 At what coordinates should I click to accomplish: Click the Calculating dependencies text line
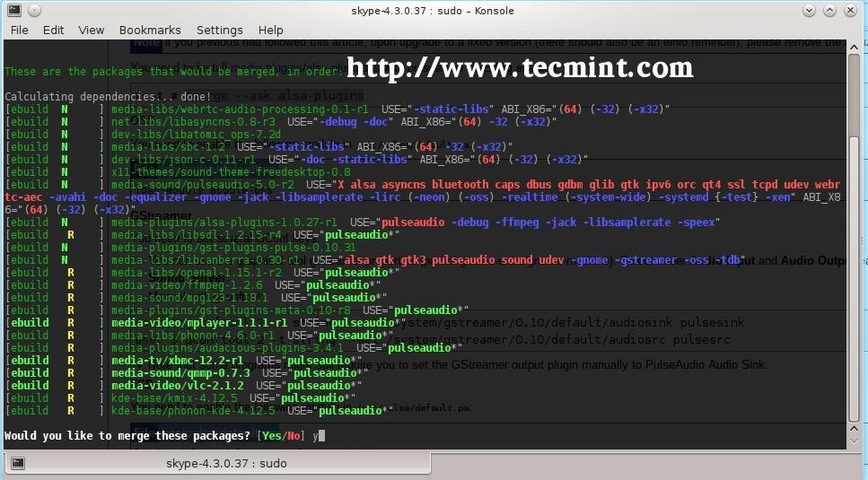click(x=108, y=97)
